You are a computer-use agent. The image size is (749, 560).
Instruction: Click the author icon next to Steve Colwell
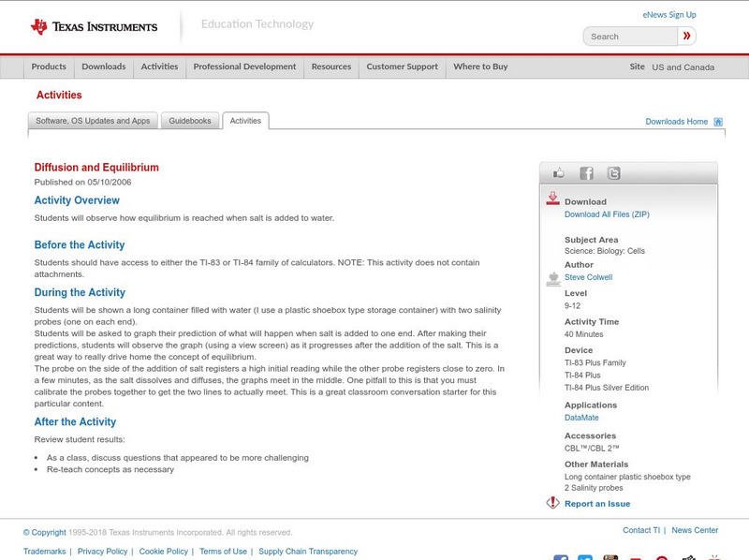coord(551,276)
